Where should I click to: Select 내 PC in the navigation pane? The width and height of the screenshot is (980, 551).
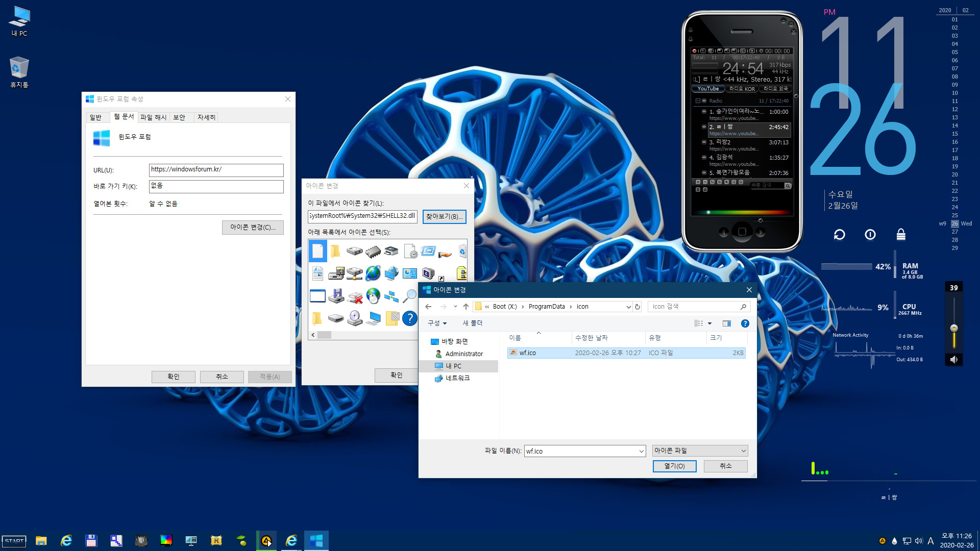[x=458, y=366]
